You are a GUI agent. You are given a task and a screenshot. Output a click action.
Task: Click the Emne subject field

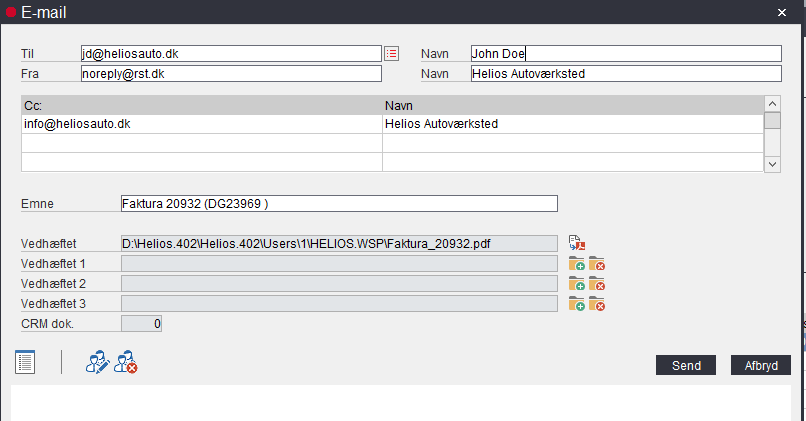click(x=338, y=204)
